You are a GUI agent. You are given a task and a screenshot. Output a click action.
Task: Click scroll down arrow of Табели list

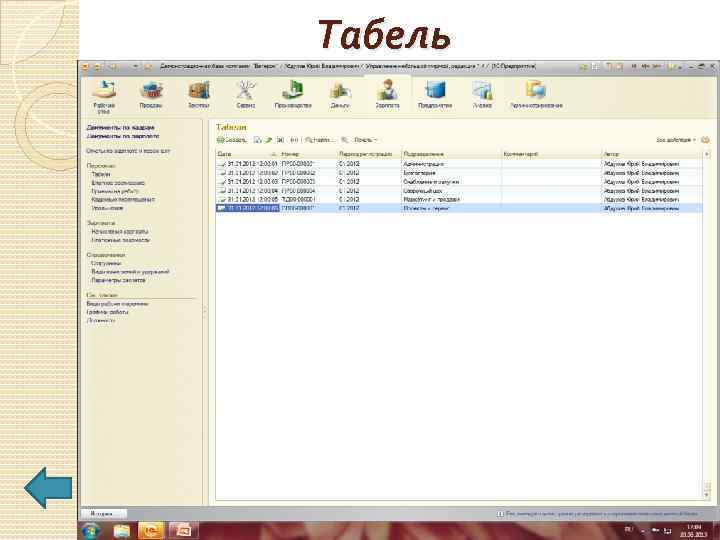[x=706, y=495]
